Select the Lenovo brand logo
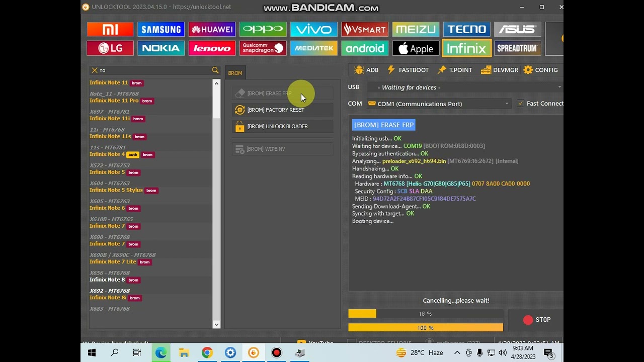 coord(212,48)
